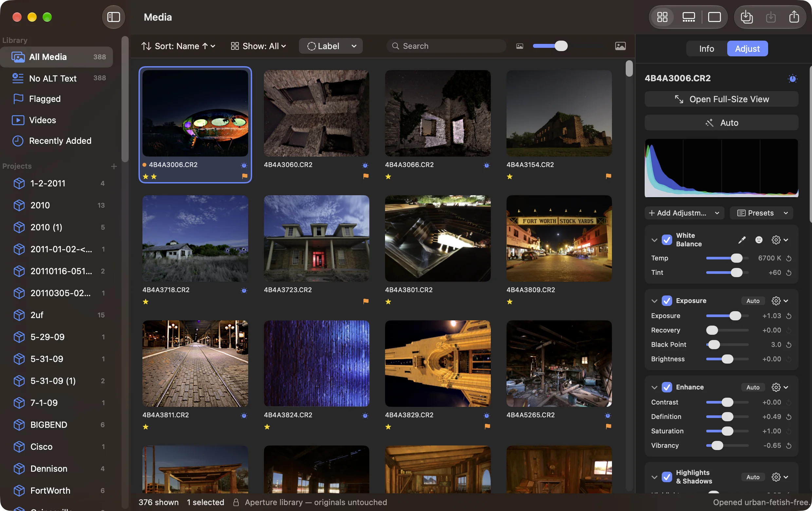Open the Videos library item

pyautogui.click(x=57, y=120)
